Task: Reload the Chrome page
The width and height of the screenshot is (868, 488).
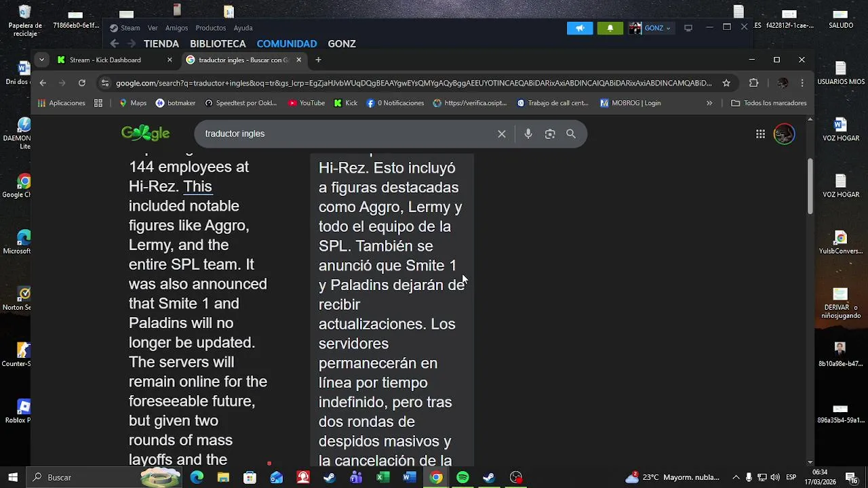Action: click(x=82, y=83)
